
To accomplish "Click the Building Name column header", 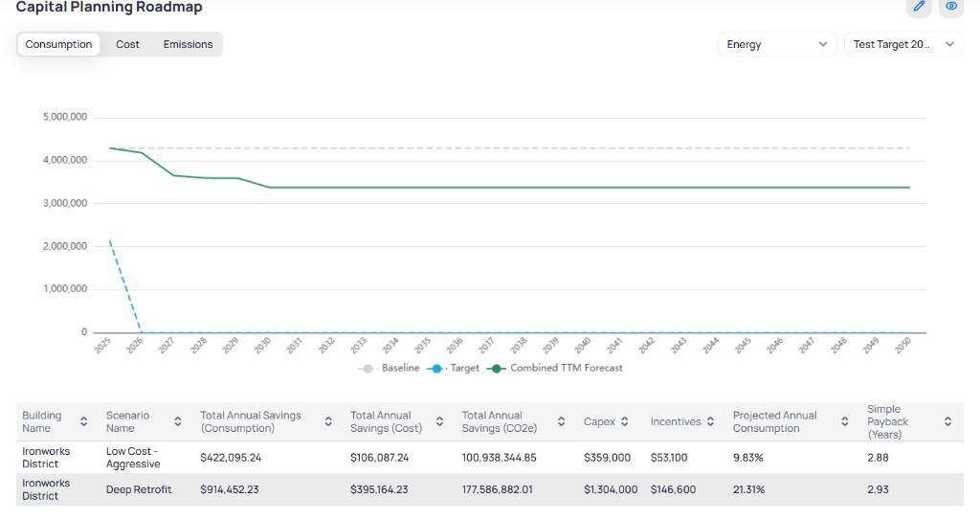I will click(42, 421).
